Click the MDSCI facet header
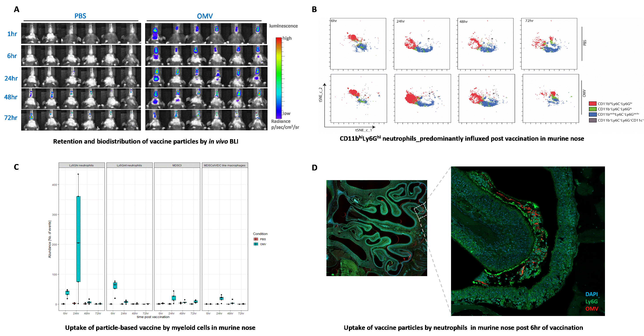The image size is (644, 336). click(x=177, y=165)
